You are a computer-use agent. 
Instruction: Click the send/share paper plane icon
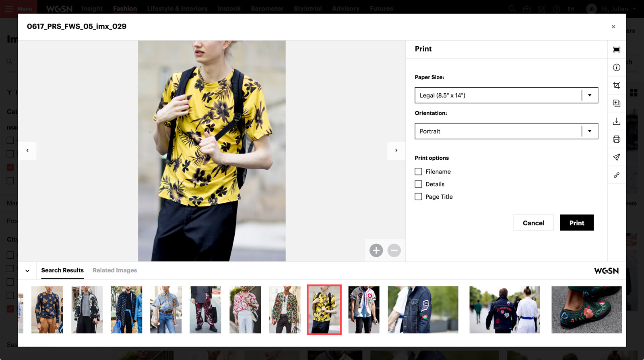click(x=616, y=157)
